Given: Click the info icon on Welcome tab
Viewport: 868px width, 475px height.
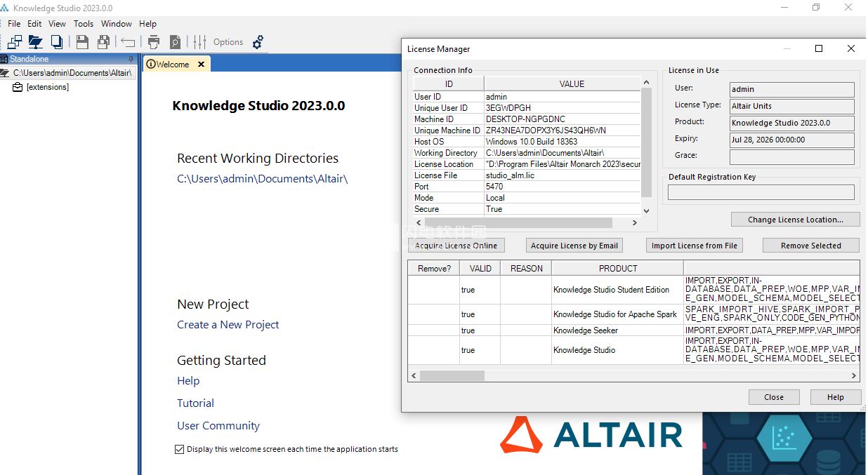Looking at the screenshot, I should pyautogui.click(x=150, y=64).
